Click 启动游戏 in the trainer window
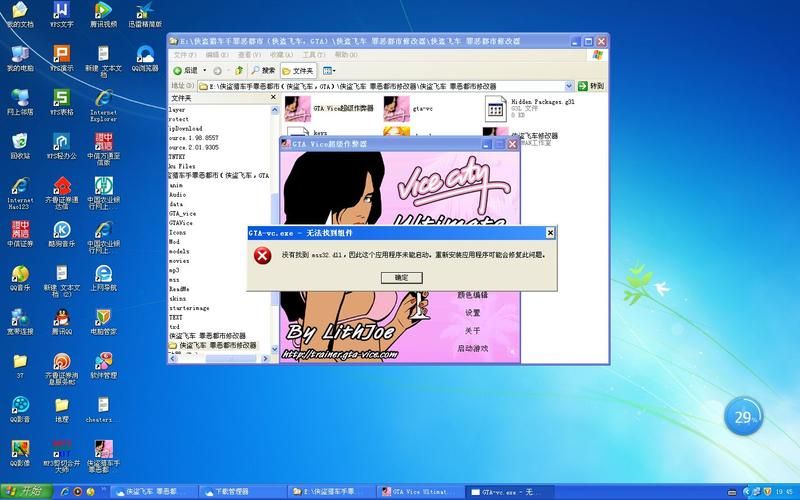Image resolution: width=800 pixels, height=500 pixels. [472, 348]
